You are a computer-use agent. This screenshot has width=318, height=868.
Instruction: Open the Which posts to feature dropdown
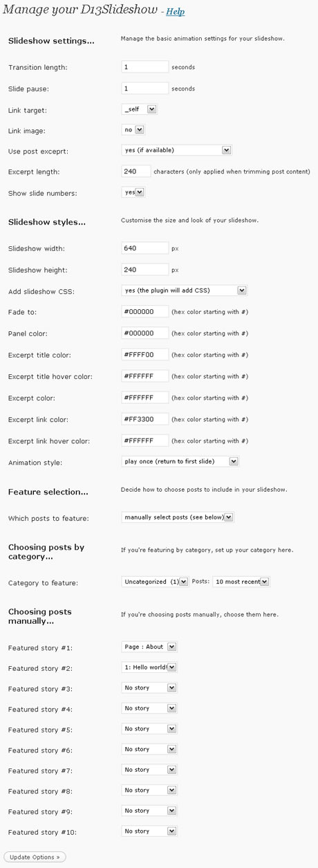point(178,517)
